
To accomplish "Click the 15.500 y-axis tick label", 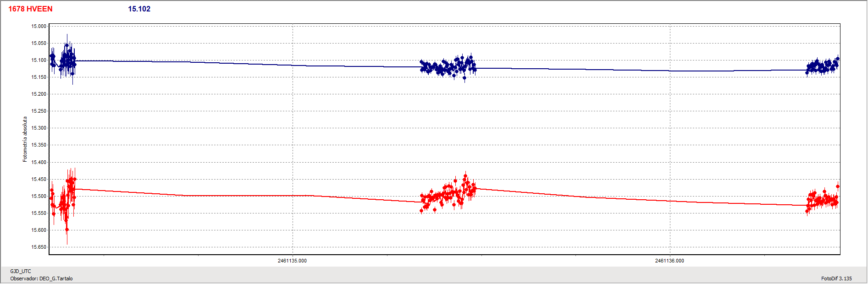I will pyautogui.click(x=39, y=196).
